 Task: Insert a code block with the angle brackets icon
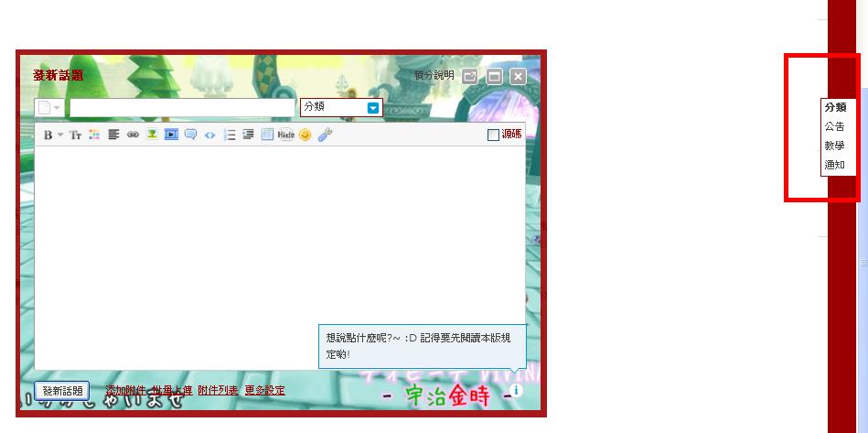209,135
